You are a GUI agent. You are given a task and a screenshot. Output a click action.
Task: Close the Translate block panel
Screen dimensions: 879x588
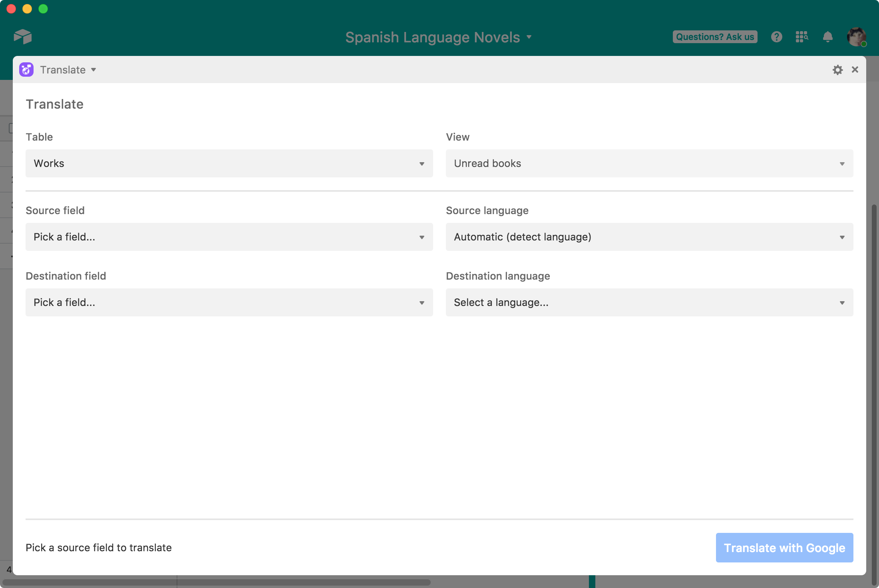coord(855,70)
